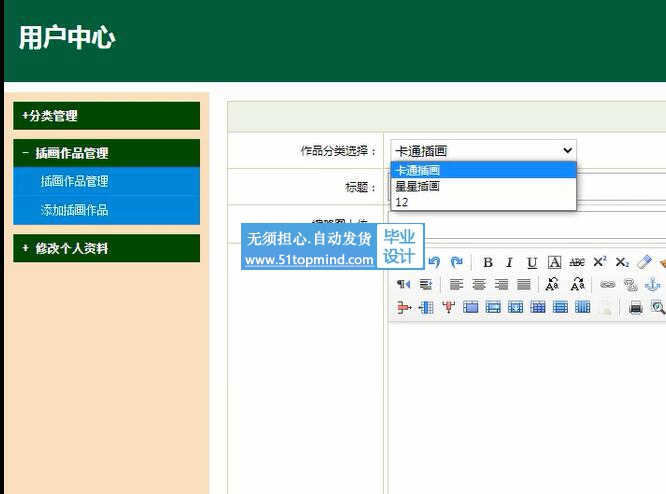
Task: Toggle Underline text formatting
Action: 532,262
